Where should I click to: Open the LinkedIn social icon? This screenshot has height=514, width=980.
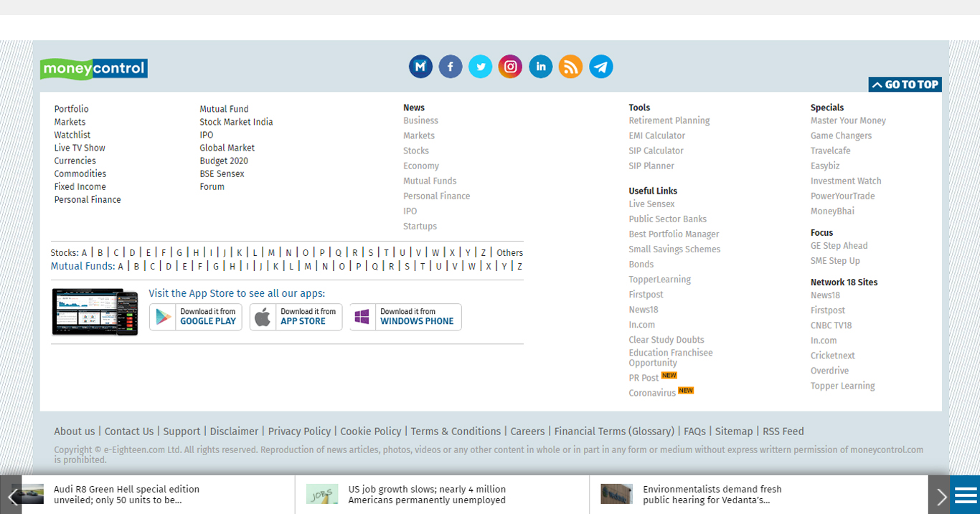[540, 67]
